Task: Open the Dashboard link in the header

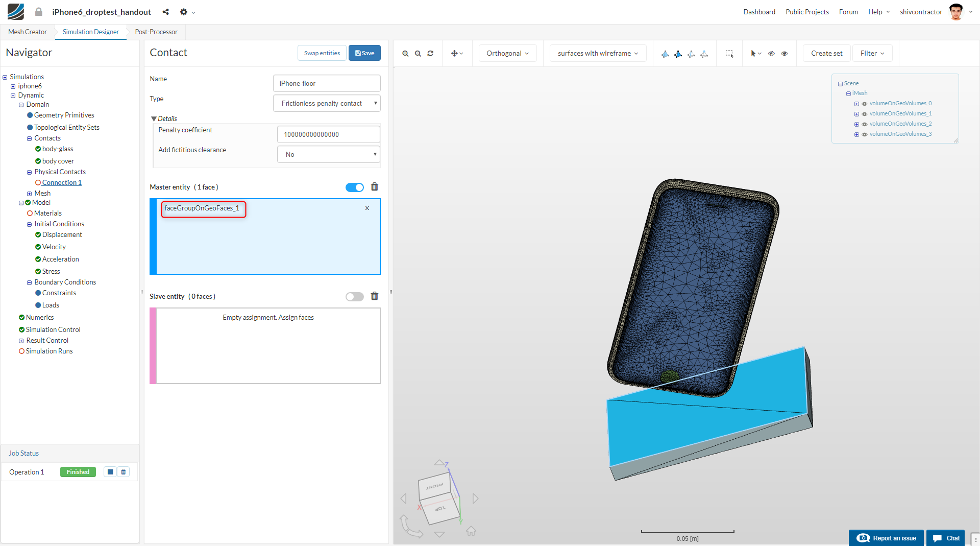Action: (x=759, y=12)
